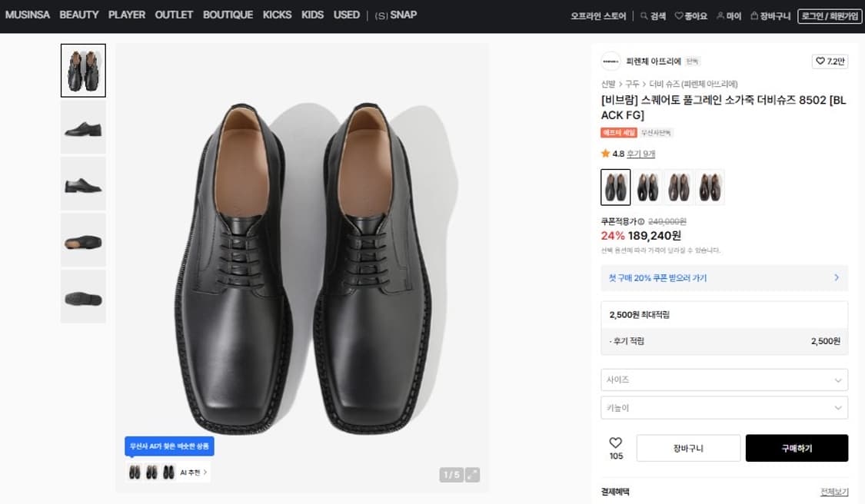
Task: Toggle the brand like button showing 7.2만
Action: [x=830, y=61]
